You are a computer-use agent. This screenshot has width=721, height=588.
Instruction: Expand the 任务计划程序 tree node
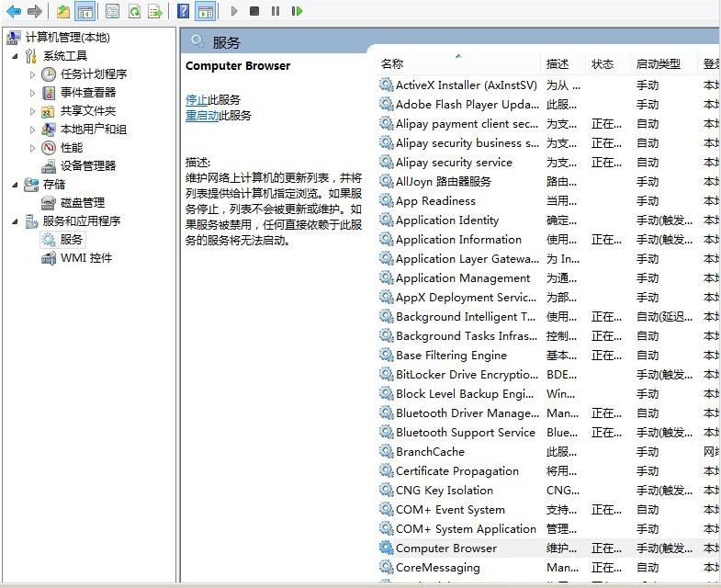(x=34, y=74)
